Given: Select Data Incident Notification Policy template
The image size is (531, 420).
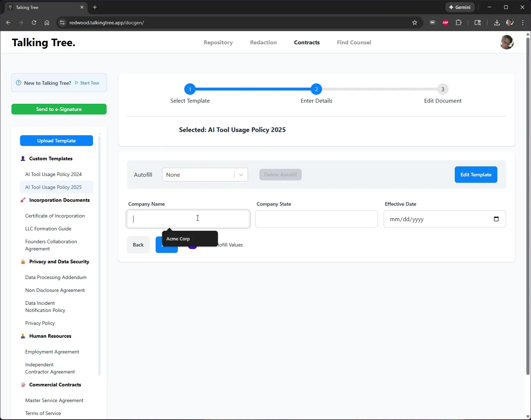Looking at the screenshot, I should pos(45,307).
